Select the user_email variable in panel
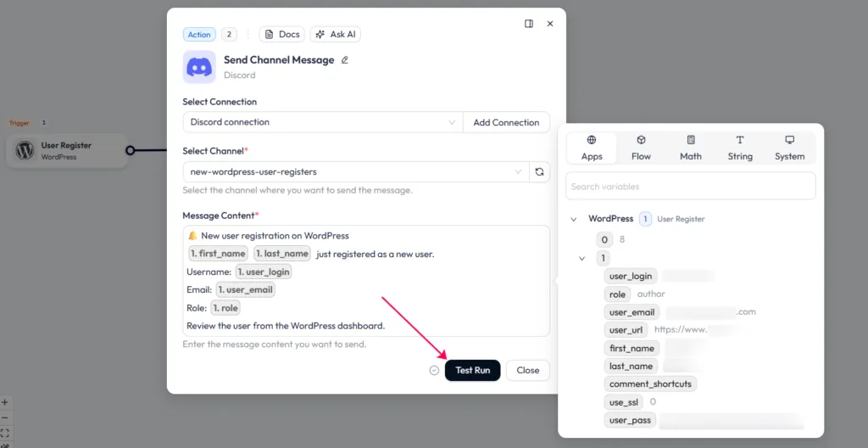868x448 pixels. click(x=632, y=312)
